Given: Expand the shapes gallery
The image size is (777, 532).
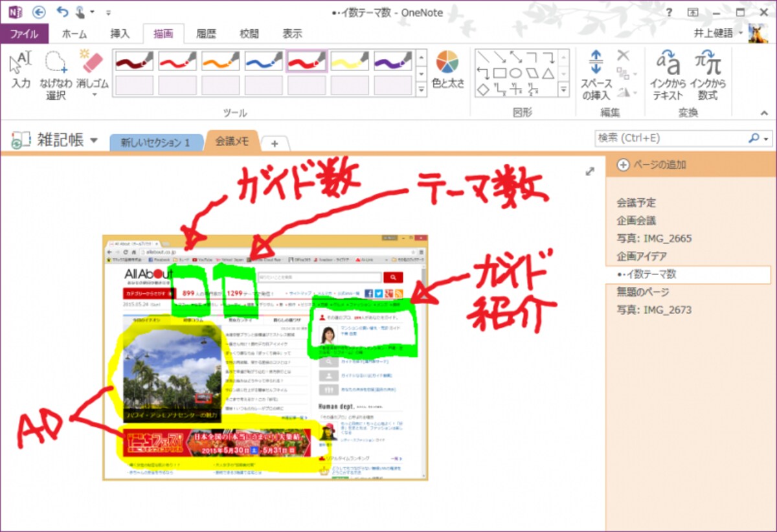Looking at the screenshot, I should click(563, 89).
